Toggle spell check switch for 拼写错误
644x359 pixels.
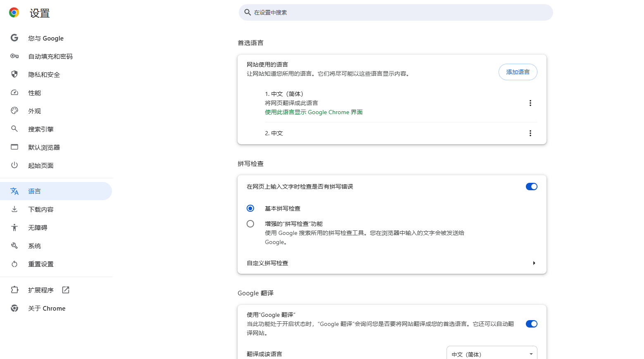[531, 187]
